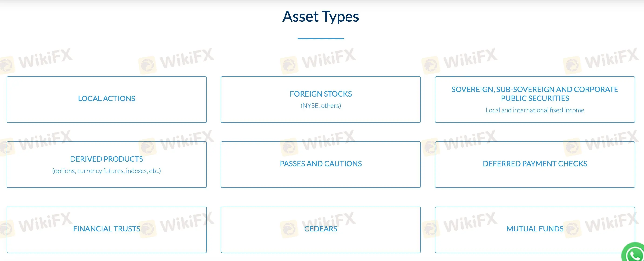This screenshot has width=644, height=261.
Task: Click the blue divider under Asset Types
Action: [321, 38]
